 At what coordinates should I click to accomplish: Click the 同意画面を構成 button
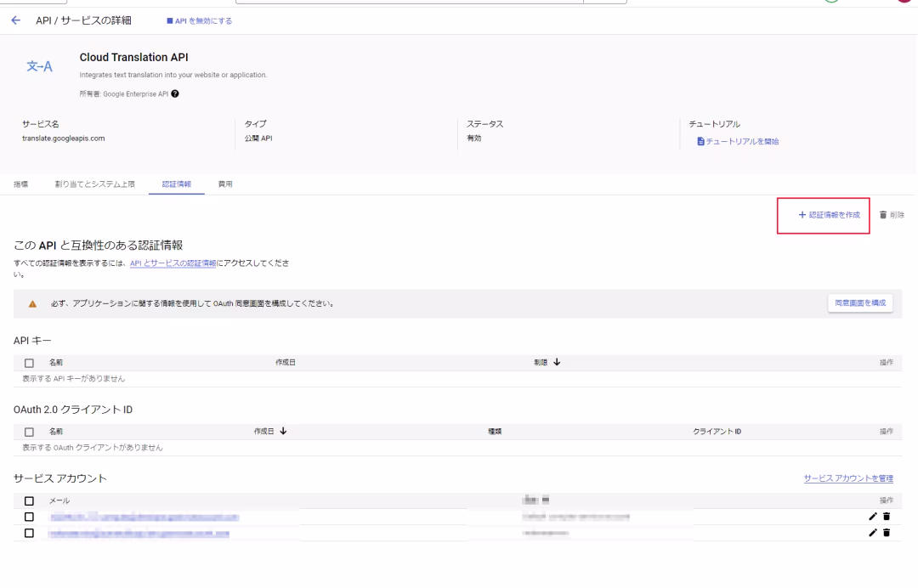[x=860, y=303]
